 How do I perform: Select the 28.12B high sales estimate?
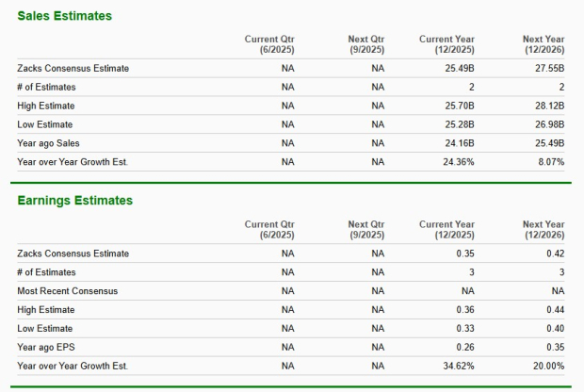coord(549,106)
